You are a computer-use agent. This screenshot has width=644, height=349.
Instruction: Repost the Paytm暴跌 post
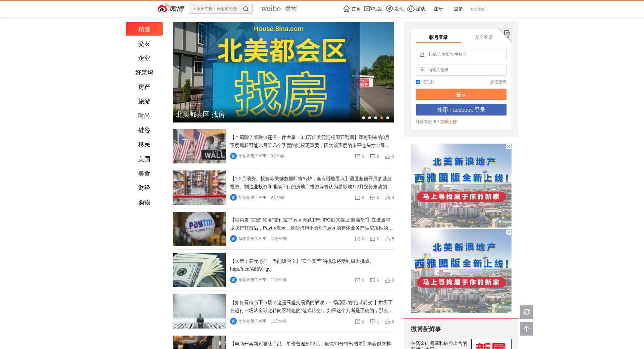pos(360,239)
